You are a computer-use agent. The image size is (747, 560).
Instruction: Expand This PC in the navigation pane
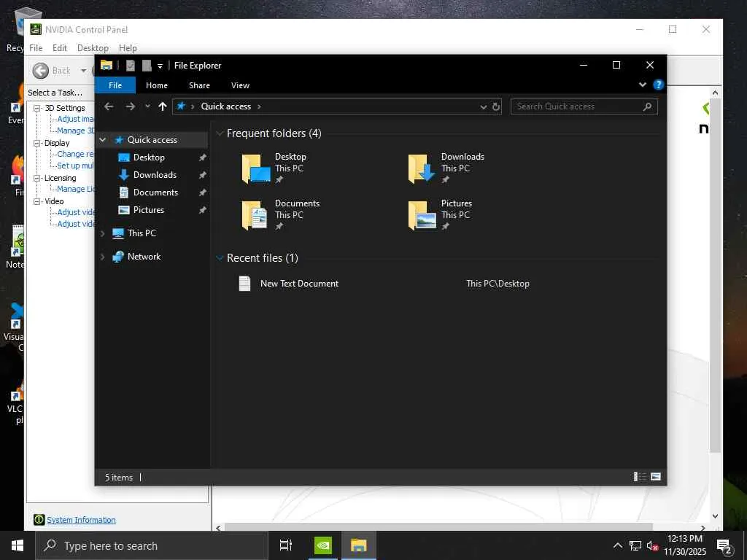(102, 233)
